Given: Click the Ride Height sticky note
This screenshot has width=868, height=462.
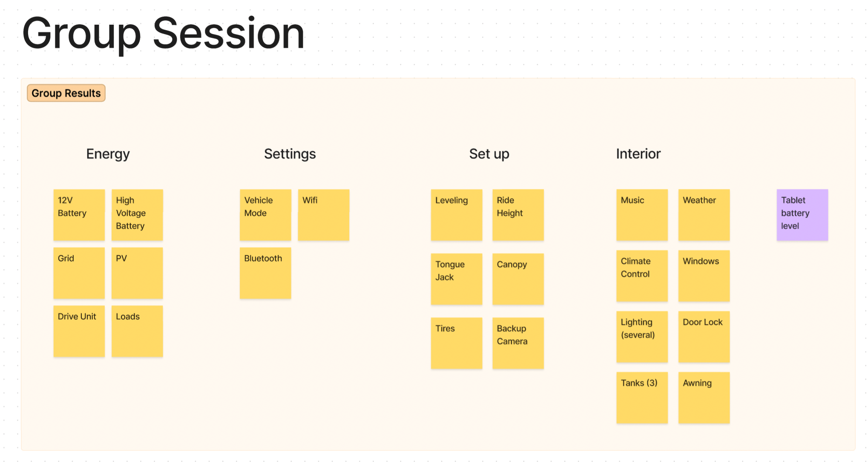Looking at the screenshot, I should [518, 215].
